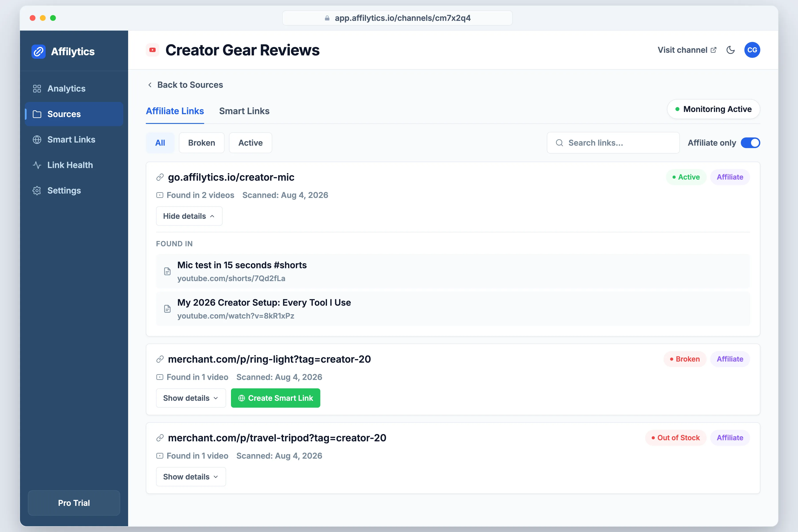Viewport: 798px width, 532px height.
Task: Click Create Smart Link button
Action: (276, 398)
